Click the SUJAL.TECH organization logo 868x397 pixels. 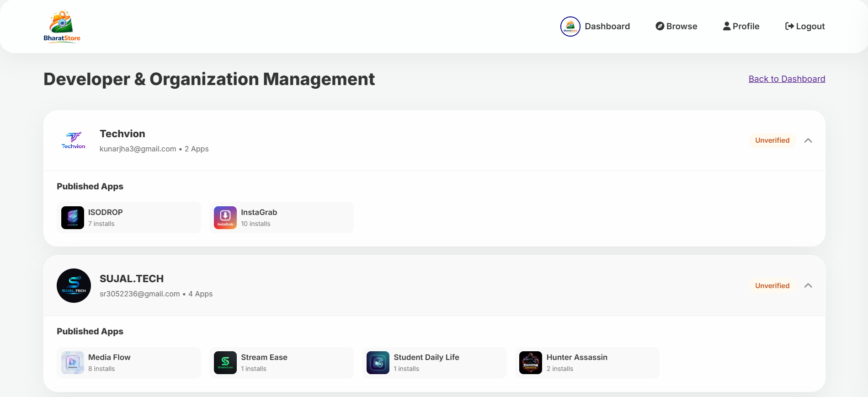(x=74, y=285)
